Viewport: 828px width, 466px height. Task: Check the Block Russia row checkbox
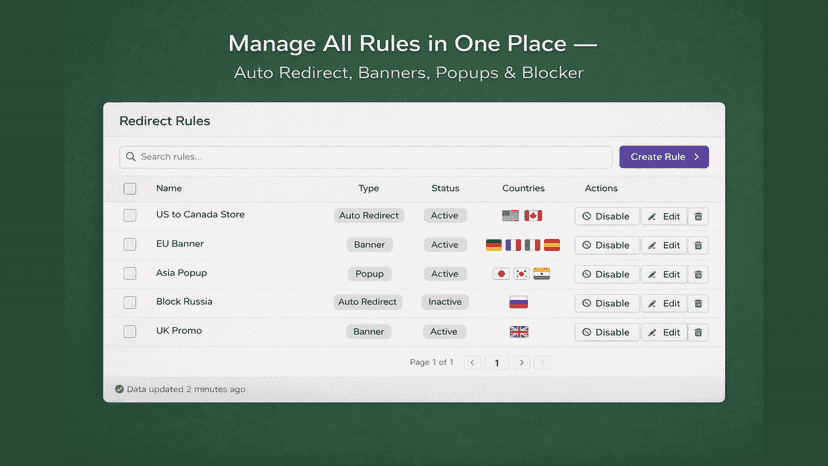tap(130, 302)
